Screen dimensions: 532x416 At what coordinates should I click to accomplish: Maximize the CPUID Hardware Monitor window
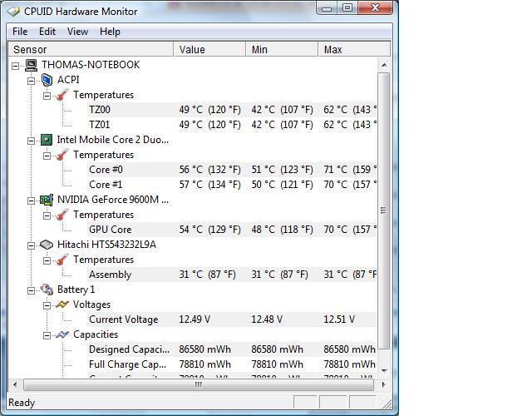(347, 8)
